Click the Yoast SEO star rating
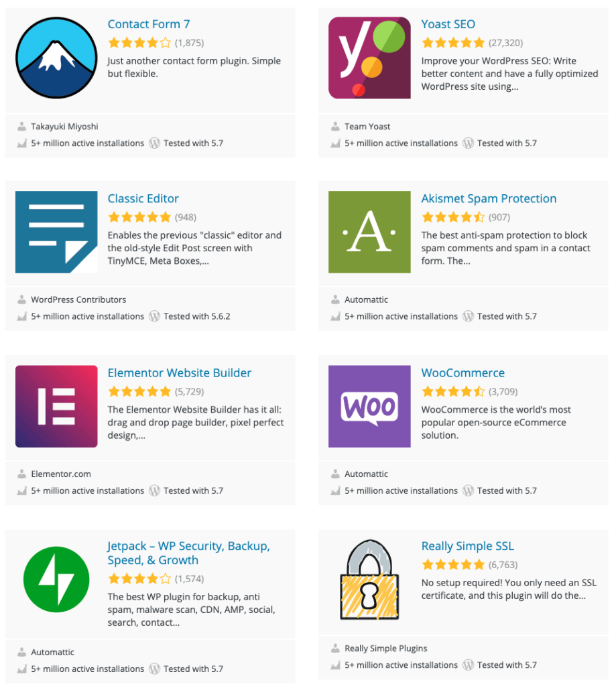The image size is (616, 686). tap(453, 42)
